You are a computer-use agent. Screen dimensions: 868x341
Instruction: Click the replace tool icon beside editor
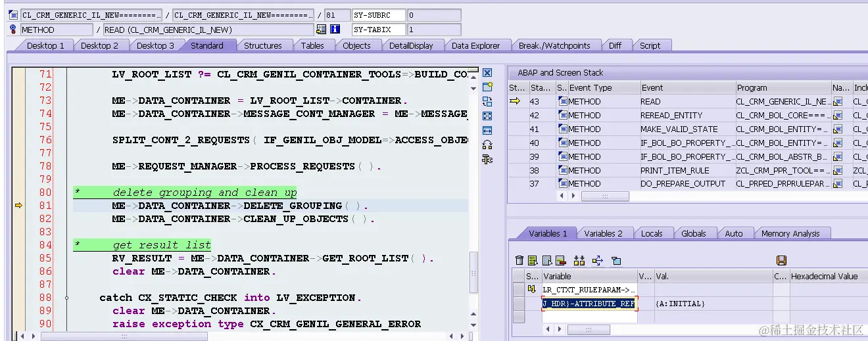tap(487, 101)
